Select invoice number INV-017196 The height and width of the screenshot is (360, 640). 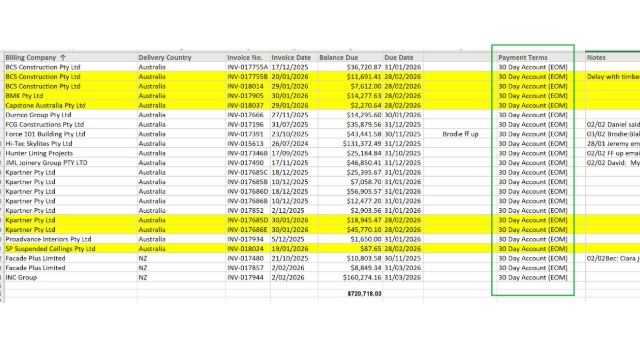(245, 124)
